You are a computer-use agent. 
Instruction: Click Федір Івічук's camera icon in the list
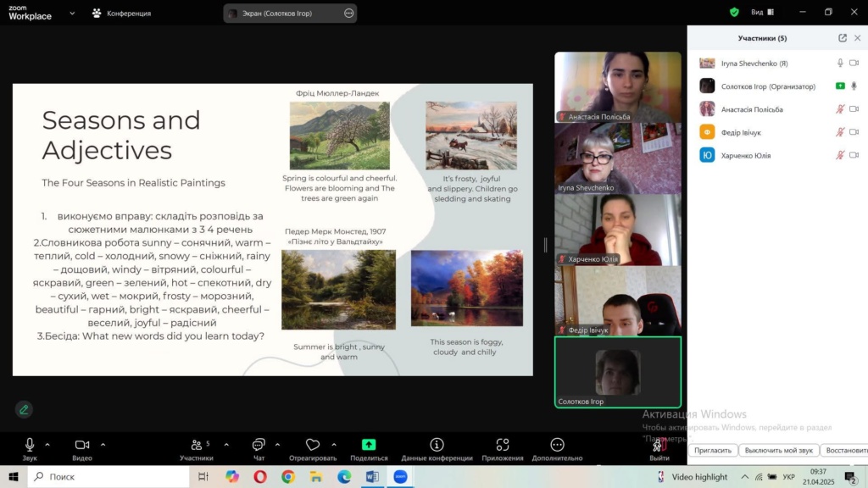click(x=854, y=132)
